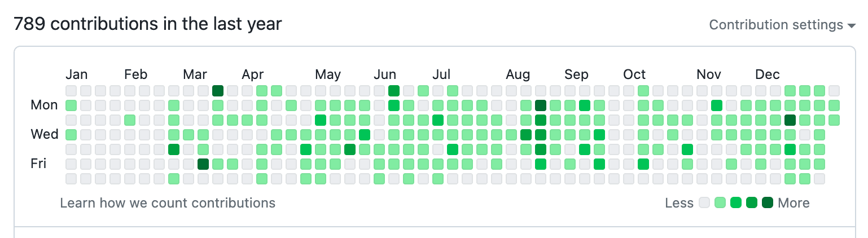Click the lightest green legend swatch
This screenshot has width=868, height=238.
[720, 203]
